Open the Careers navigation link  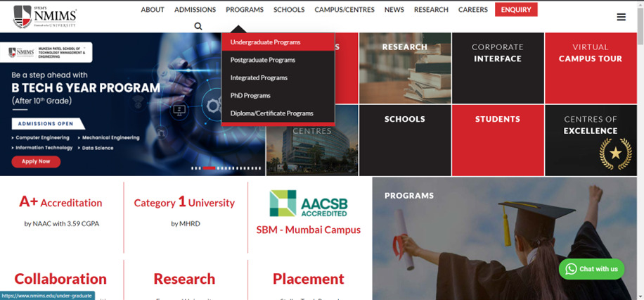(472, 10)
